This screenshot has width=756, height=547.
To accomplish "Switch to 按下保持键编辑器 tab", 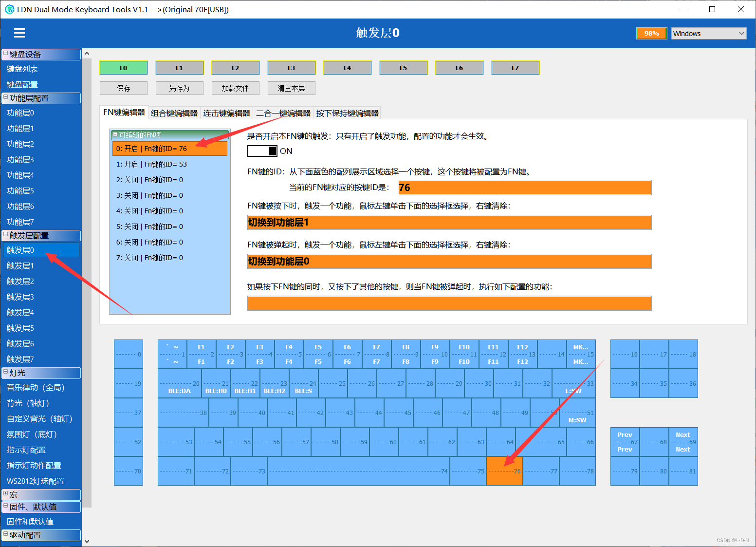I will point(347,113).
